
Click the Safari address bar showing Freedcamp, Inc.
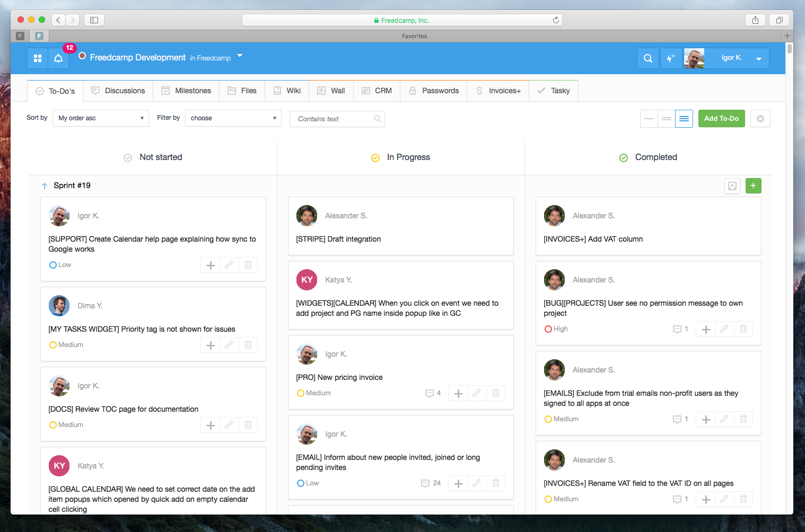tap(402, 20)
